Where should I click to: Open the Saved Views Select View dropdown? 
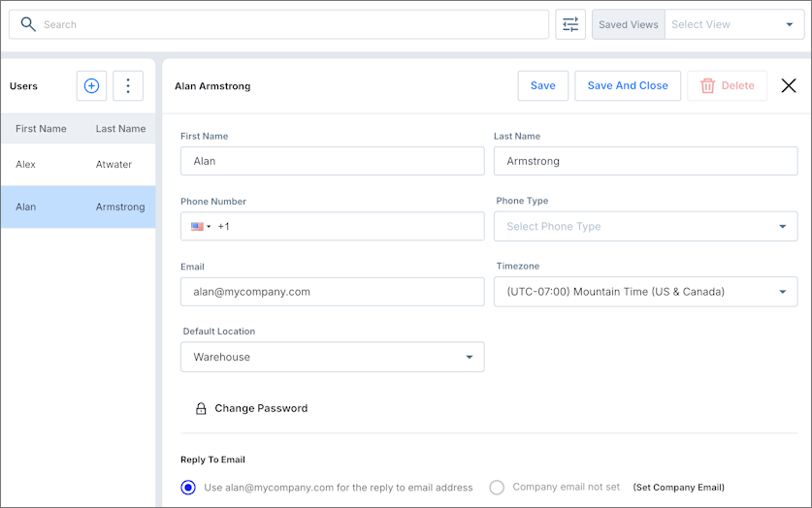[732, 24]
